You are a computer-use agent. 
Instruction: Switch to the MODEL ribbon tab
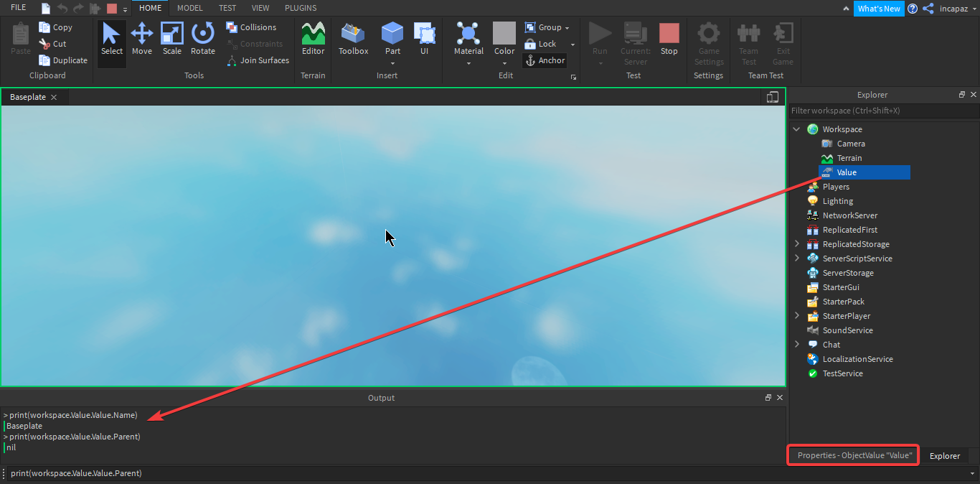(189, 8)
